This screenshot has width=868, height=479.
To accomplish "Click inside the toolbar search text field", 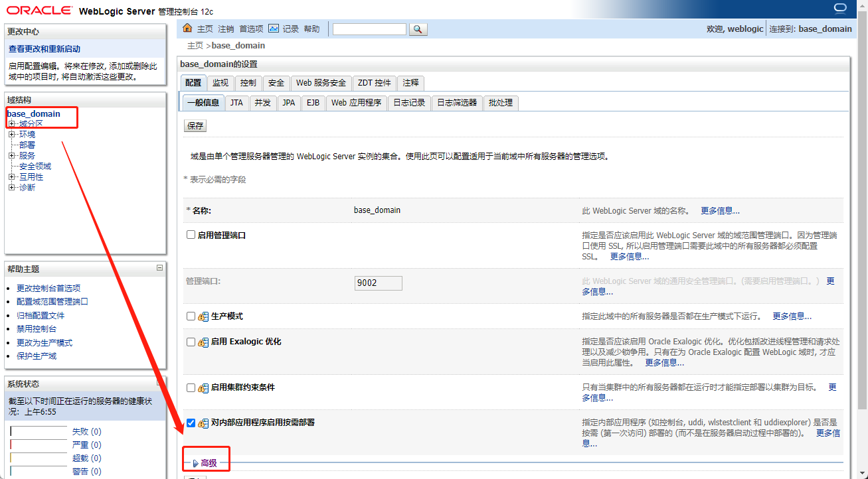I will point(369,29).
